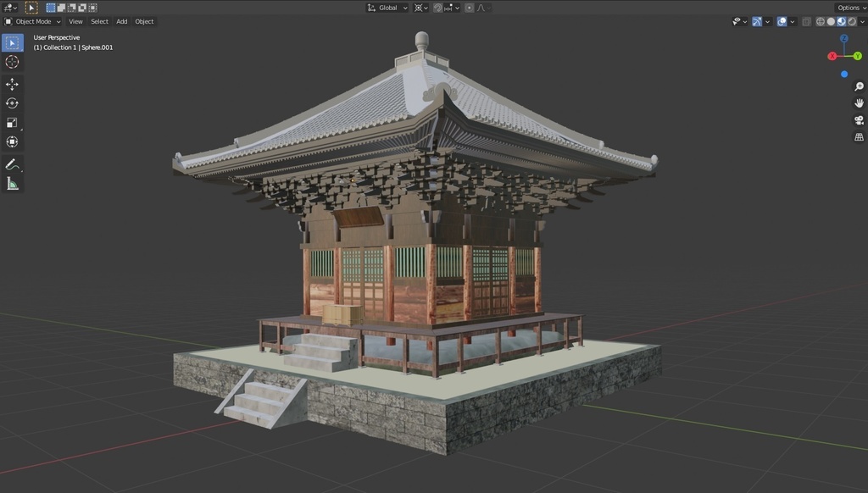Toggle X-Ray mode

[807, 21]
